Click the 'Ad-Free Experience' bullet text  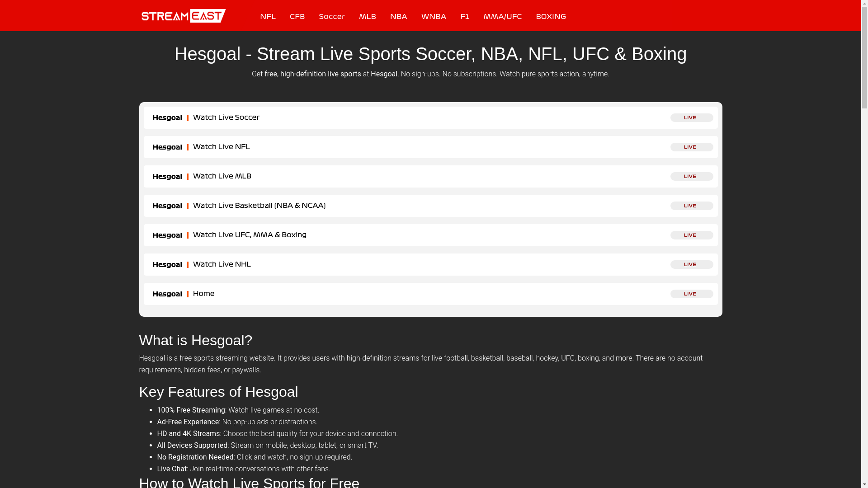click(188, 422)
